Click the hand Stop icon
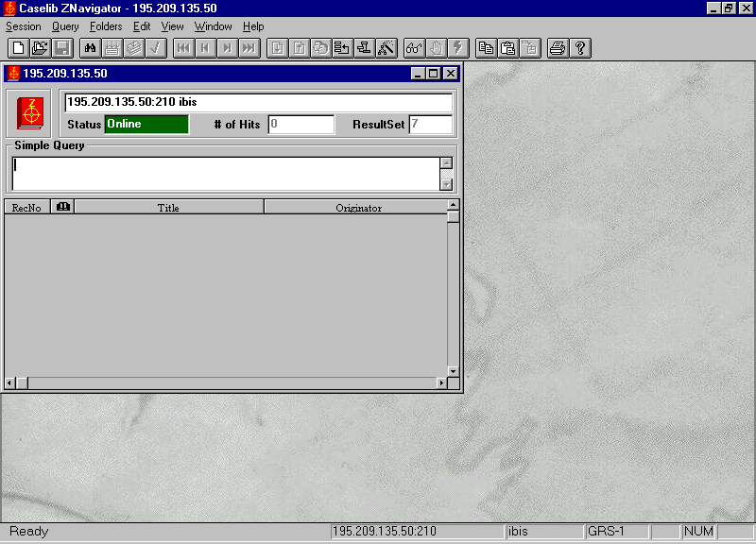Image resolution: width=756 pixels, height=544 pixels. (436, 48)
